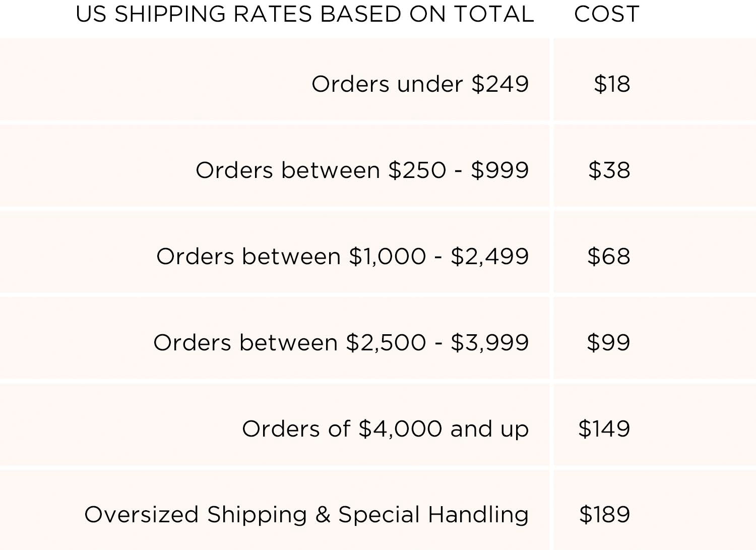Click the COST column header
Image resolution: width=756 pixels, height=550 pixels.
[606, 14]
